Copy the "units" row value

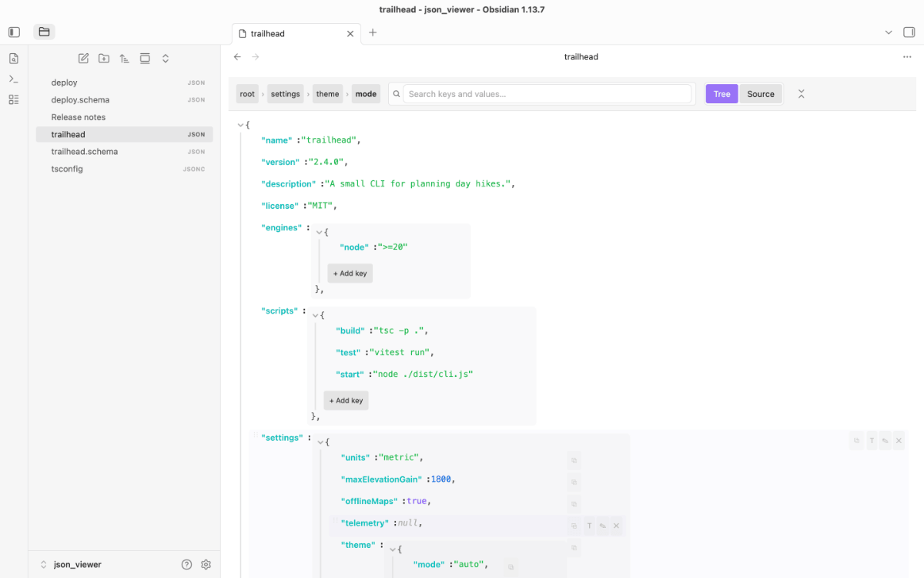[x=574, y=461]
